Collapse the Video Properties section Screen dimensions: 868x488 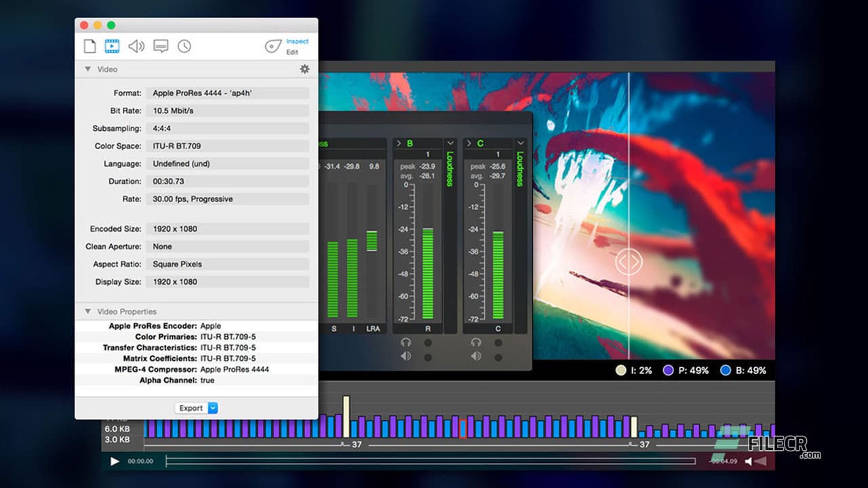point(87,311)
